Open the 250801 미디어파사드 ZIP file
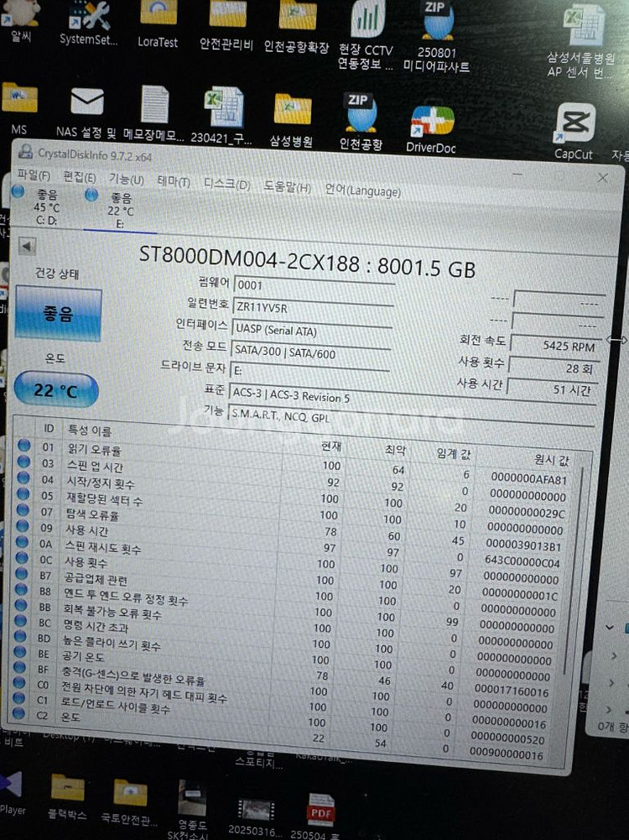This screenshot has height=840, width=629. pos(436,36)
